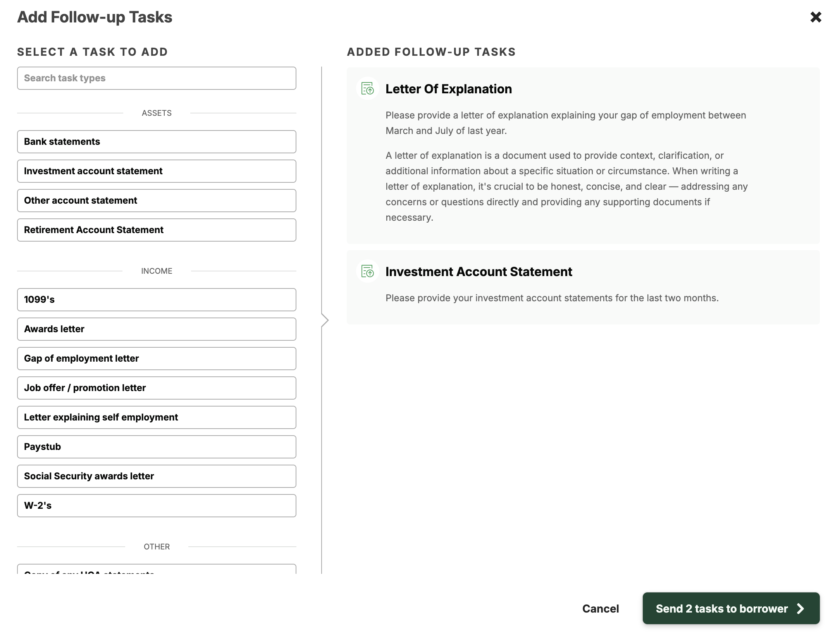Add Job offer / promotion letter task
This screenshot has height=635, width=840.
[x=157, y=388]
